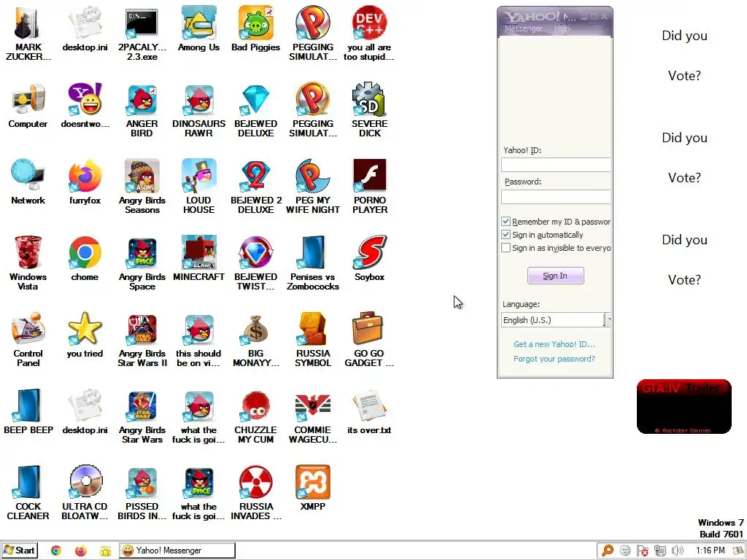Select the BEEP BEEP desktop icon
Viewport: 747px width, 560px height.
28,412
